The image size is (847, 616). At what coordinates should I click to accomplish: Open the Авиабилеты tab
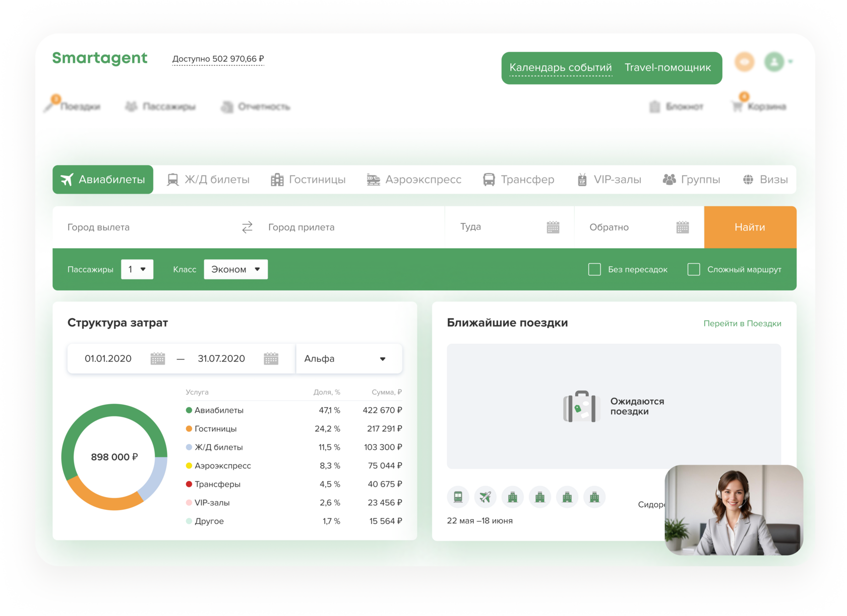(103, 179)
